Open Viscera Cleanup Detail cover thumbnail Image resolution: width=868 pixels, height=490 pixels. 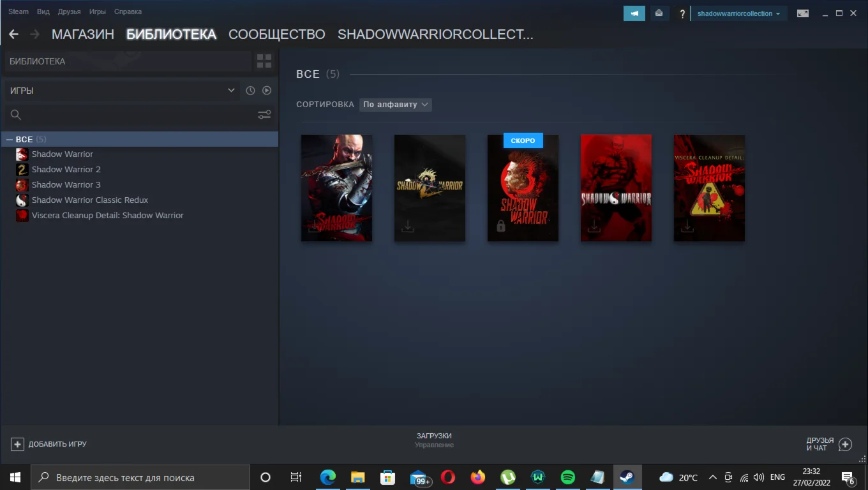[709, 188]
